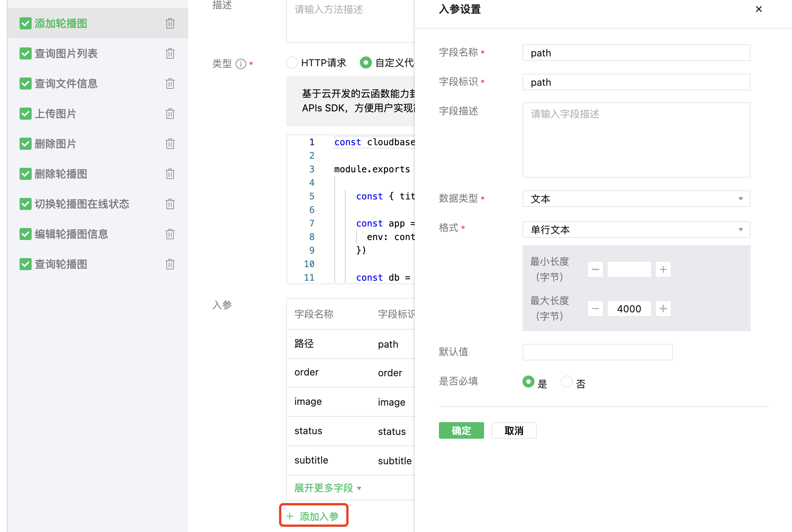This screenshot has width=792, height=532.
Task: Increase 最大长度 with plus button
Action: pyautogui.click(x=663, y=309)
